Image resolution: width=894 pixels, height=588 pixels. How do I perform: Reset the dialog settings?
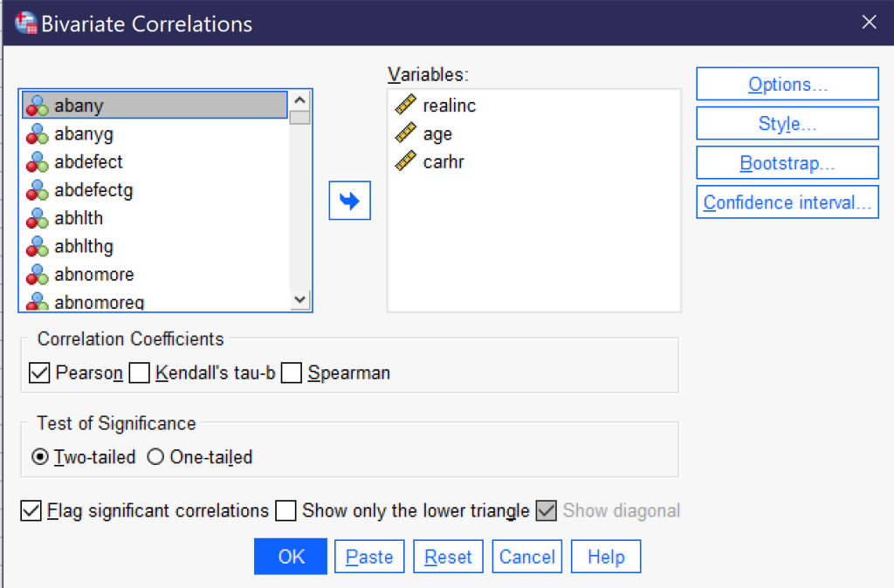(448, 556)
